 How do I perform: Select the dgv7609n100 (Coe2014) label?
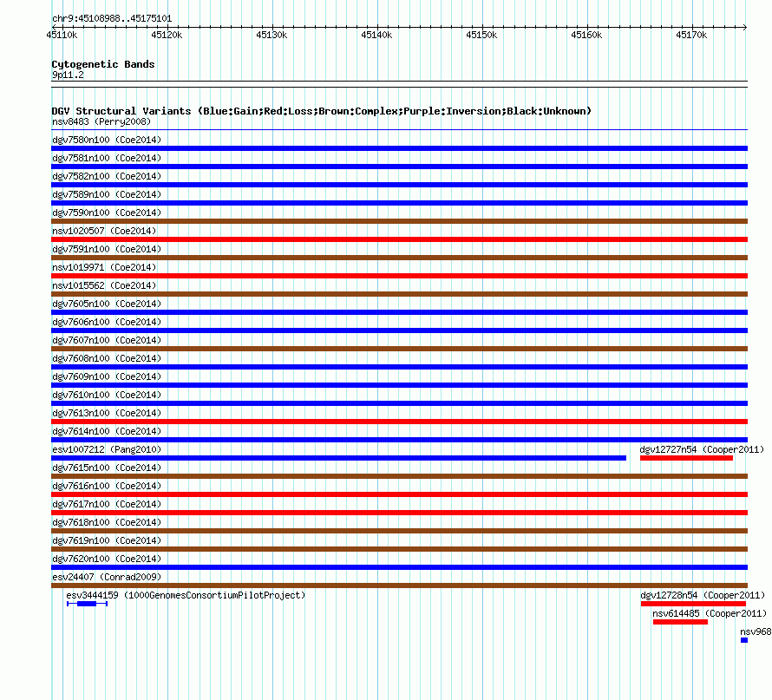click(107, 376)
